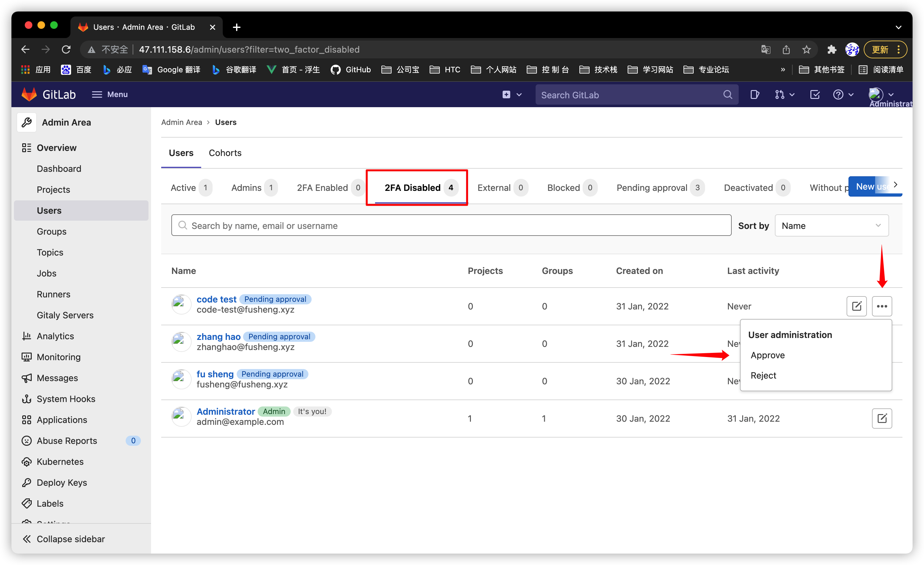Select the Active filter tab
The image size is (924, 565).
(191, 188)
